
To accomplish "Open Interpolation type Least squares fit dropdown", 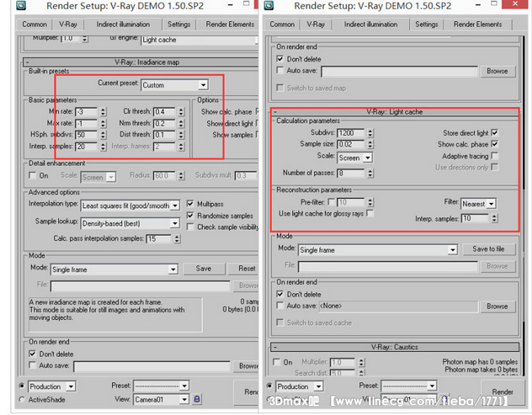I will click(x=130, y=205).
